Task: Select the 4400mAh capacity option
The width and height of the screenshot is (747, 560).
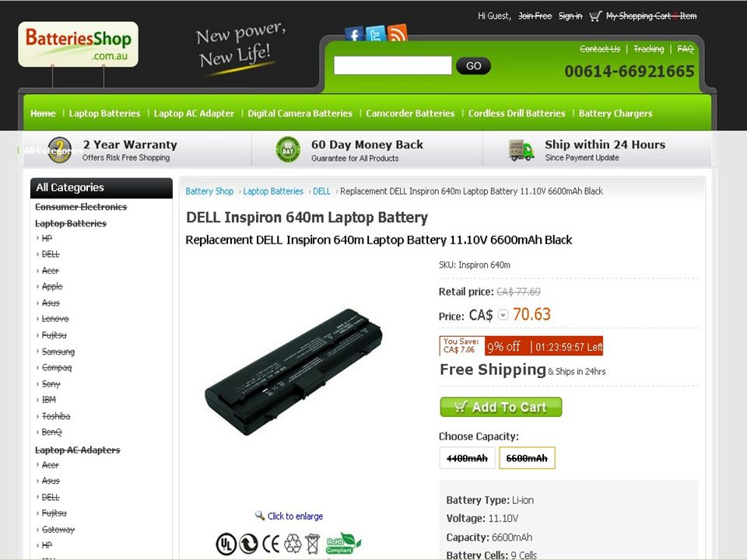Action: point(468,458)
